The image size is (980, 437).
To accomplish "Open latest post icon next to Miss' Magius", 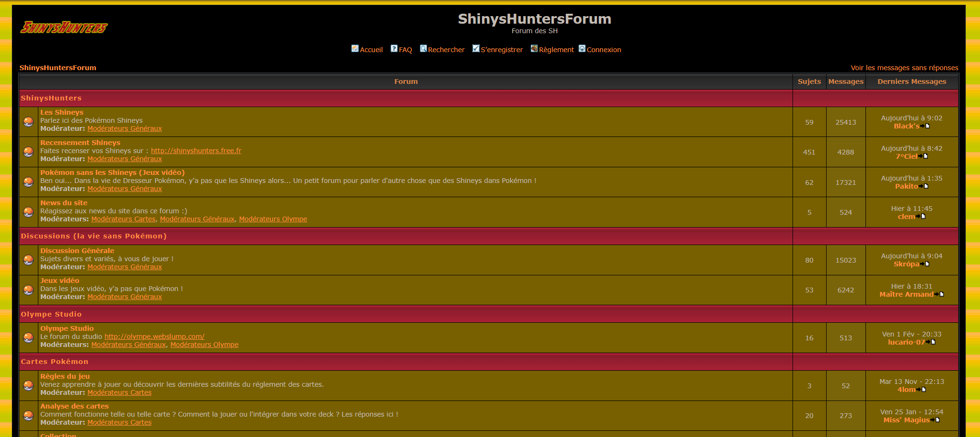I will (x=935, y=420).
